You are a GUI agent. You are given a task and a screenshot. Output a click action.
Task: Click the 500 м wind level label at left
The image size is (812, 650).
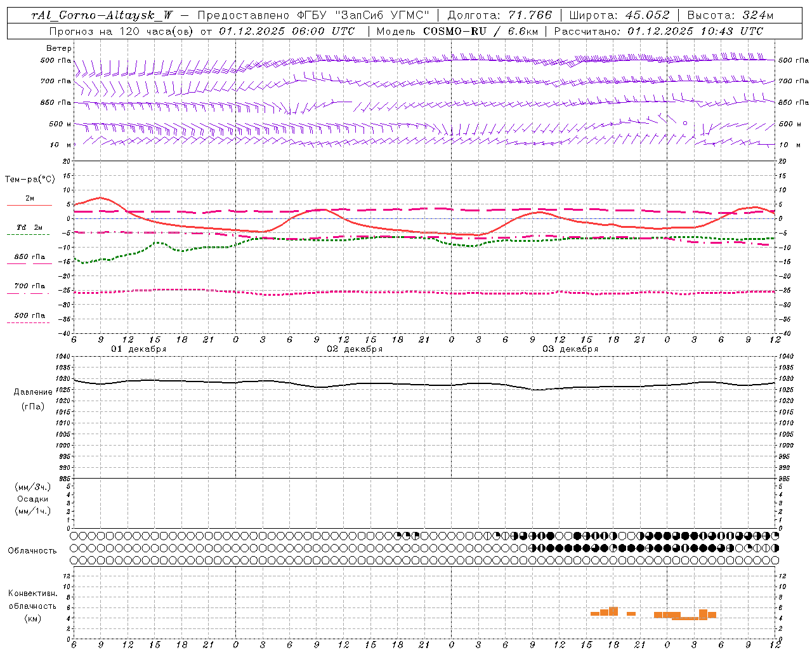click(x=60, y=124)
